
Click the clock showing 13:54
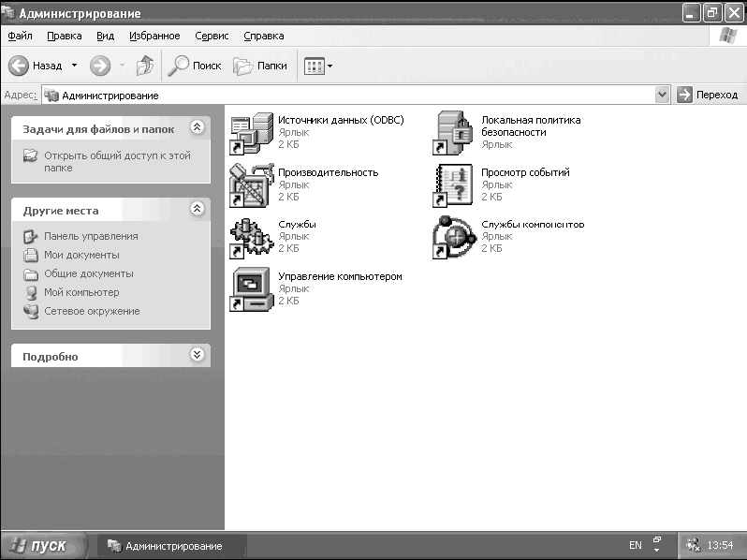pyautogui.click(x=721, y=545)
